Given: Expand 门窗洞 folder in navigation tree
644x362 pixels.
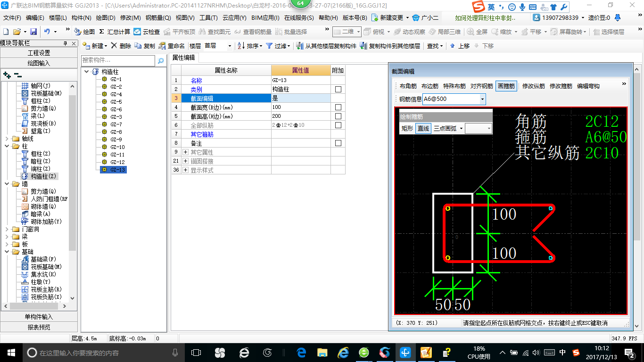Looking at the screenshot, I should pyautogui.click(x=7, y=229).
